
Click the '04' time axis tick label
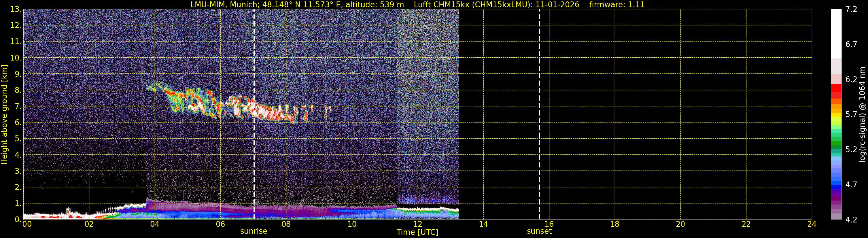155,224
